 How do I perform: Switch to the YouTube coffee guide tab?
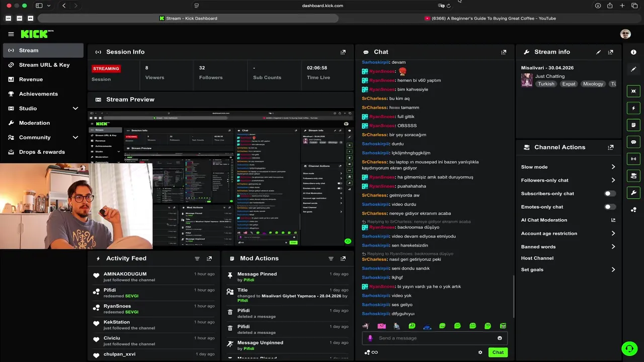pos(490,18)
